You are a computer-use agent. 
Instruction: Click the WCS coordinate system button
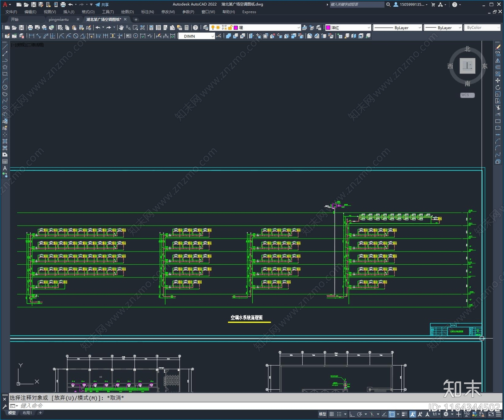pyautogui.click(x=467, y=95)
